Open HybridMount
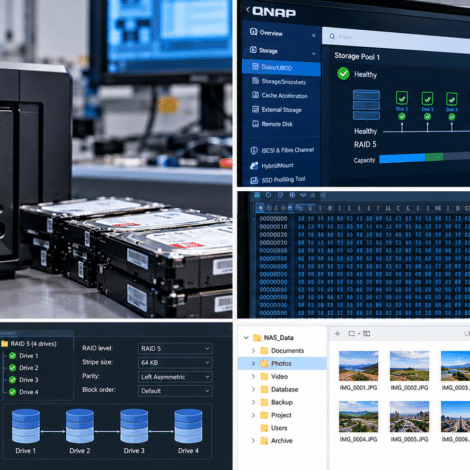 [x=277, y=166]
